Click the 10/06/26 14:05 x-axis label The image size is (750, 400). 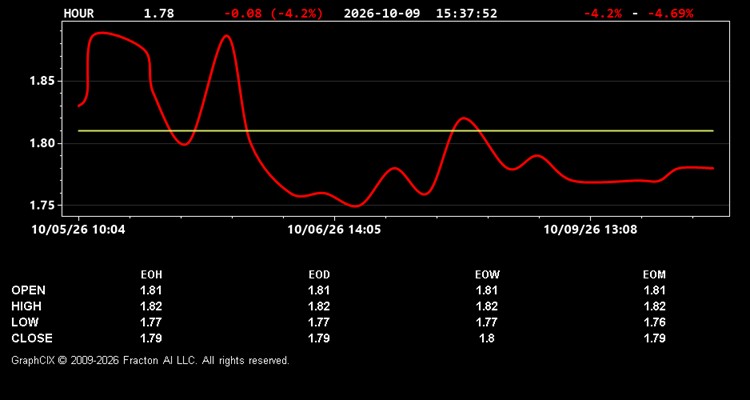tap(334, 230)
